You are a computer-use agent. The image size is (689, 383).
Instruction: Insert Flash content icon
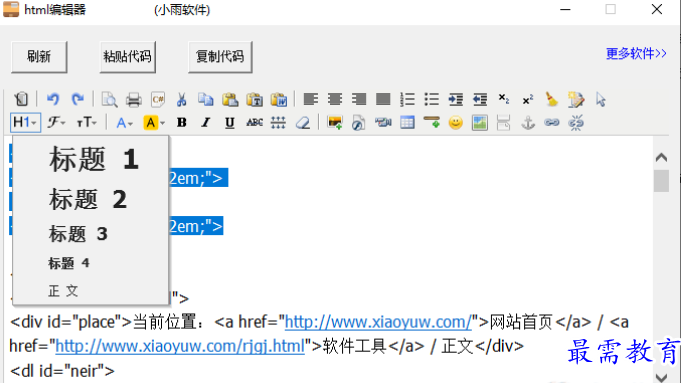coord(359,123)
